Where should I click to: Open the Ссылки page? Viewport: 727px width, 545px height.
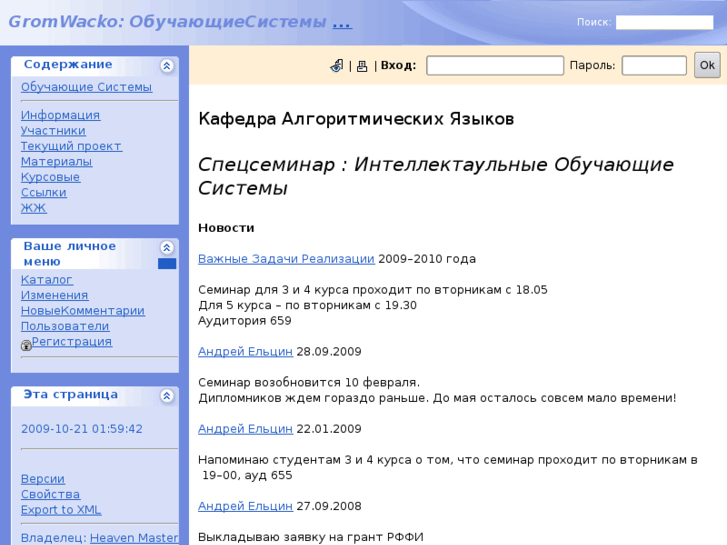pos(44,192)
